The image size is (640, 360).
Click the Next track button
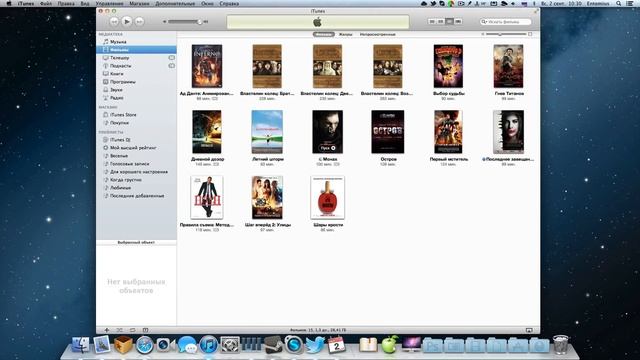(x=140, y=22)
